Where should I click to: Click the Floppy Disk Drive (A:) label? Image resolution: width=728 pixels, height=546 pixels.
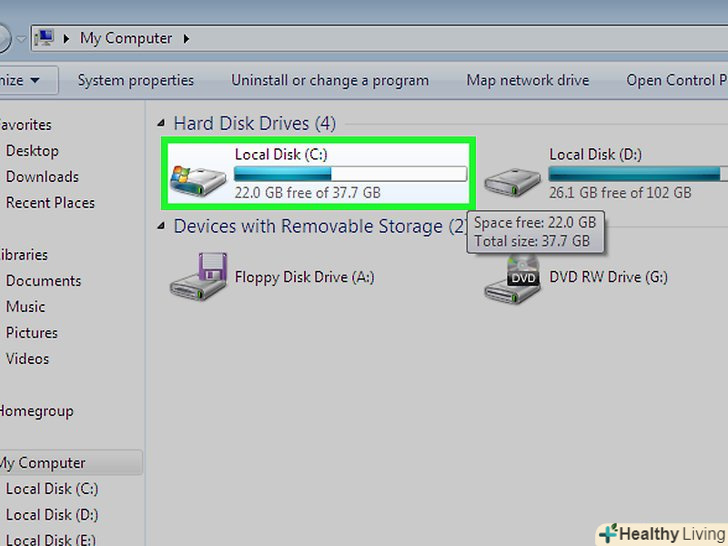pos(305,277)
